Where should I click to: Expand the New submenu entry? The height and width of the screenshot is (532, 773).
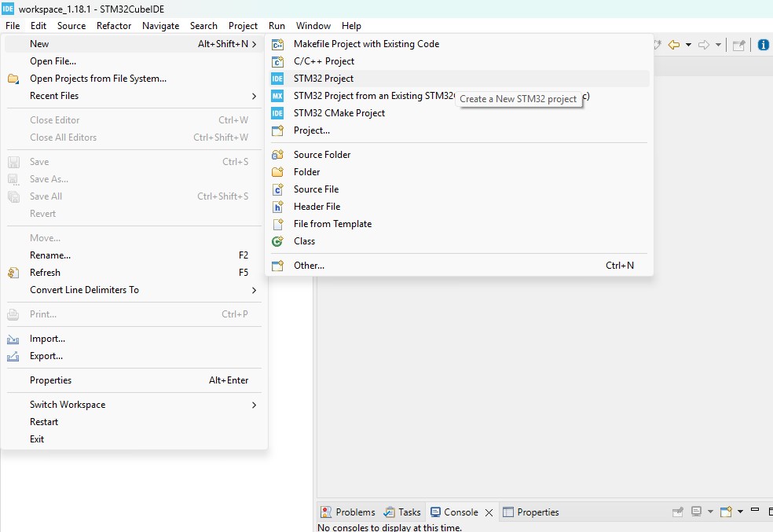(x=134, y=44)
